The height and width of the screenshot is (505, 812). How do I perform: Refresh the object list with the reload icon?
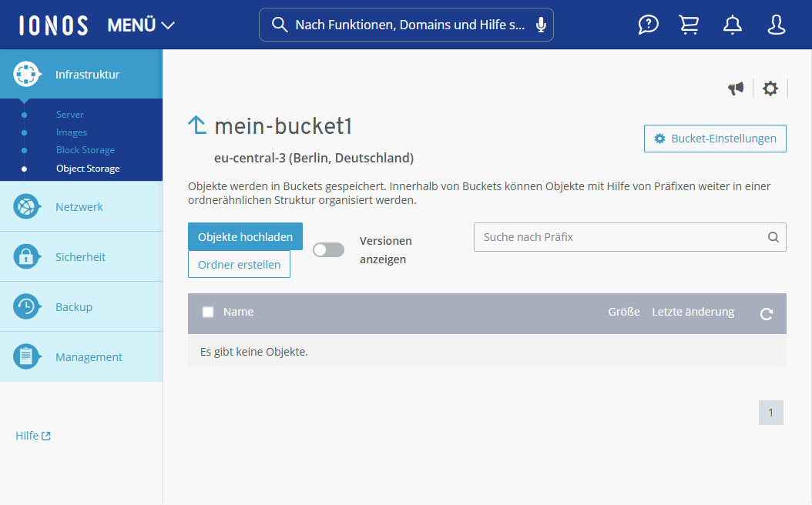click(765, 314)
